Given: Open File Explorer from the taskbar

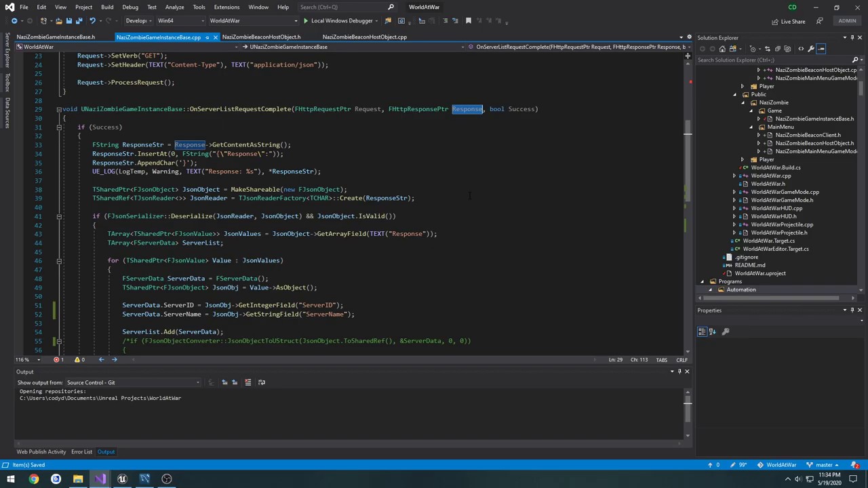Looking at the screenshot, I should tap(78, 479).
